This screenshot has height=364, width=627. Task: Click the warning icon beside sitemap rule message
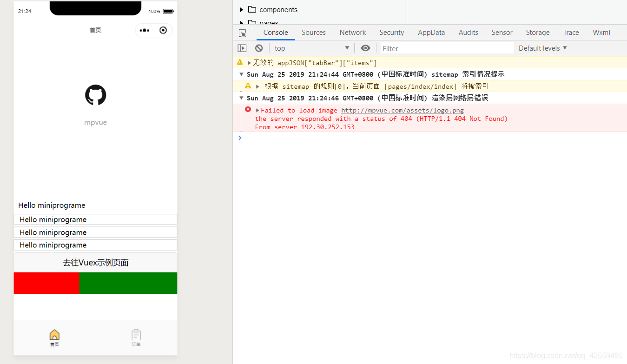[x=248, y=86]
